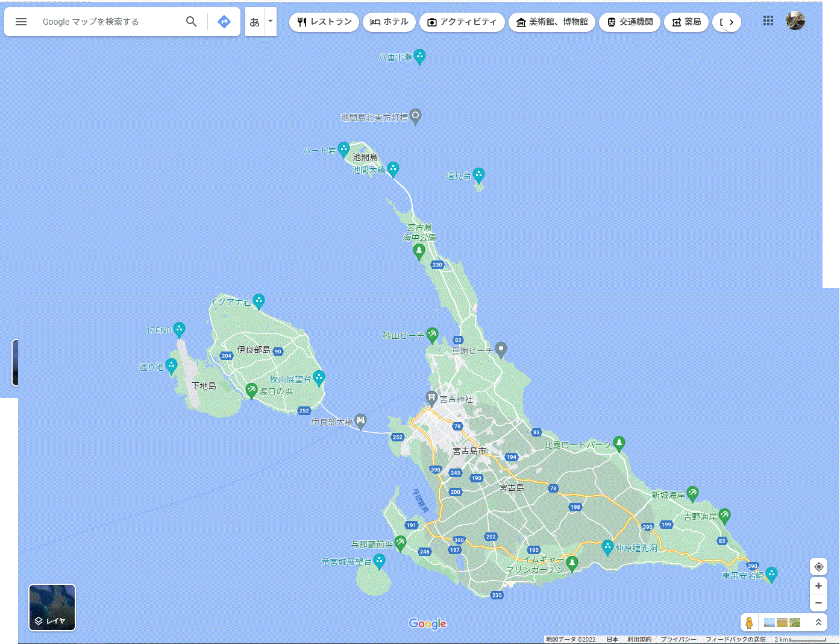
Task: Open the フィードバックの送信 link
Action: click(x=735, y=639)
